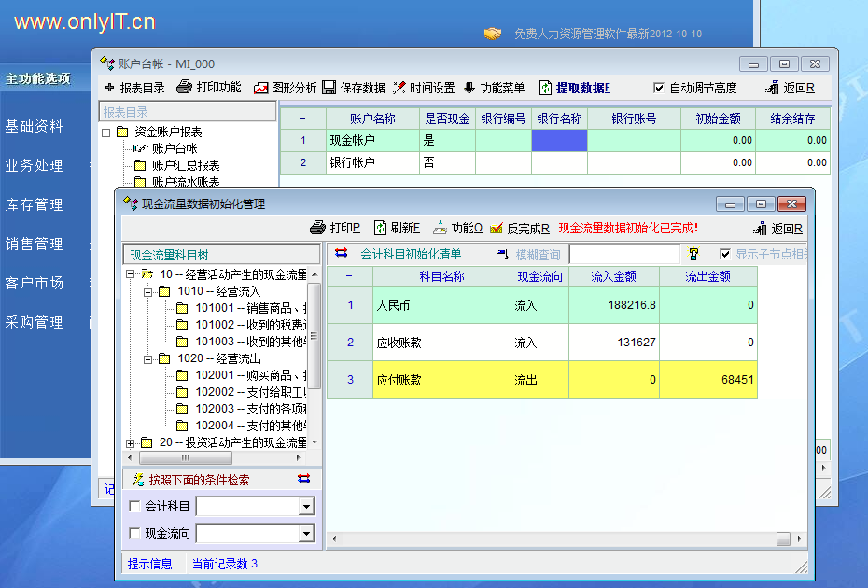Click the 保存数据 save icon
Viewport: 868px width, 588px height.
tap(329, 88)
